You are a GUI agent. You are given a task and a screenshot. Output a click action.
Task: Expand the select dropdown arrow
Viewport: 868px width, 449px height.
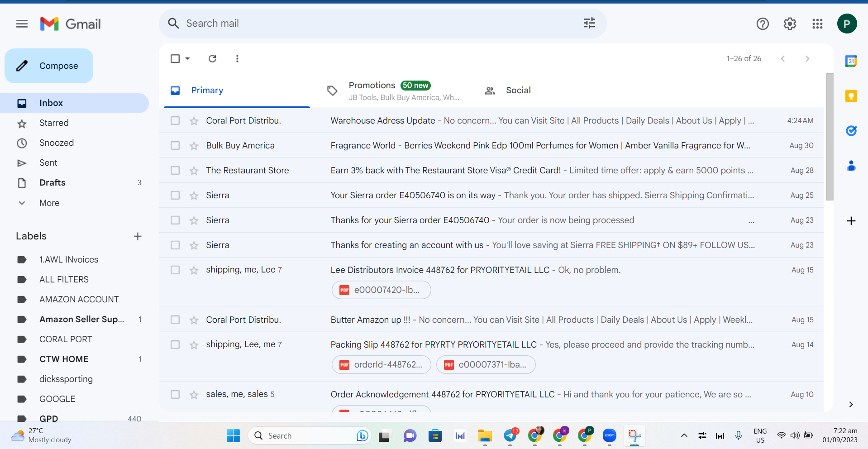[x=187, y=58]
